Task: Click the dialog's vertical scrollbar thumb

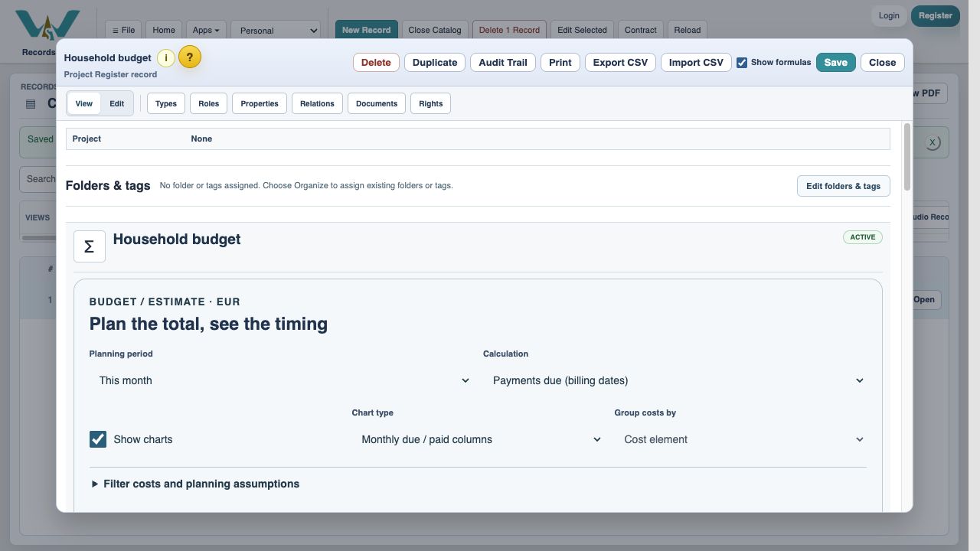Action: [x=908, y=156]
